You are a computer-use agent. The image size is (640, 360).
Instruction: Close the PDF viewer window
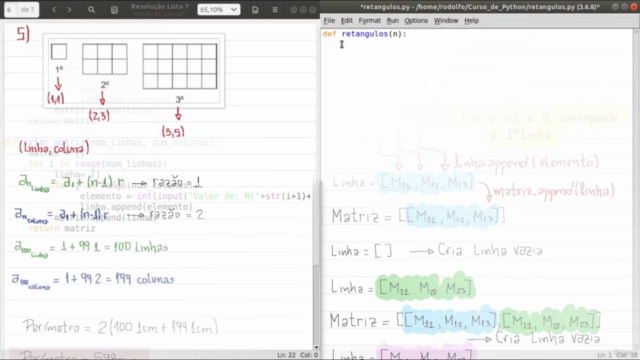[x=313, y=9]
